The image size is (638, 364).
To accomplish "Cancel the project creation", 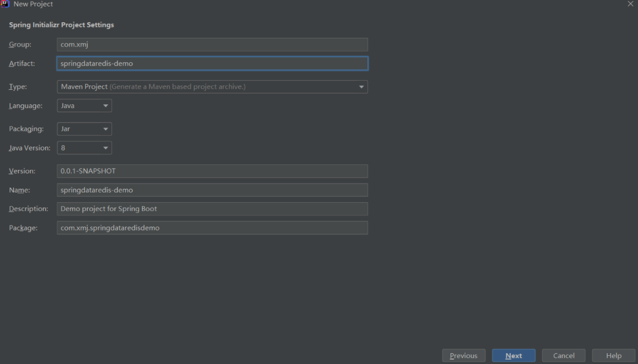I will [x=563, y=355].
